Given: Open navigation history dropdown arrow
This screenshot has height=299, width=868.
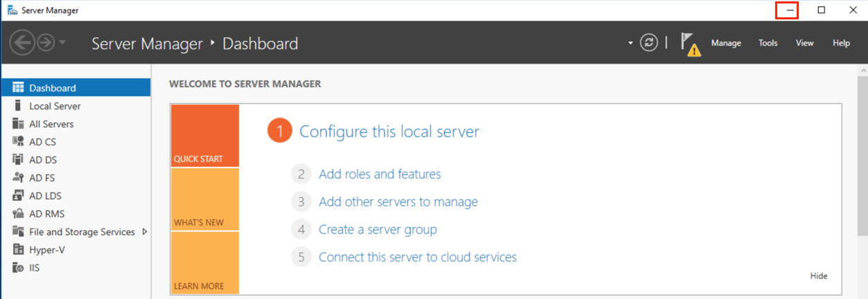Looking at the screenshot, I should tap(62, 43).
